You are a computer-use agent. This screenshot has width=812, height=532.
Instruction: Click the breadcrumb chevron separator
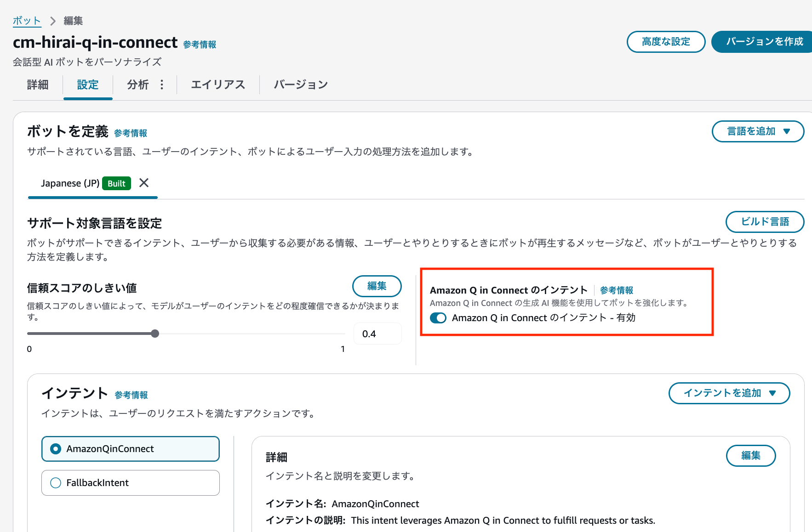tap(52, 21)
